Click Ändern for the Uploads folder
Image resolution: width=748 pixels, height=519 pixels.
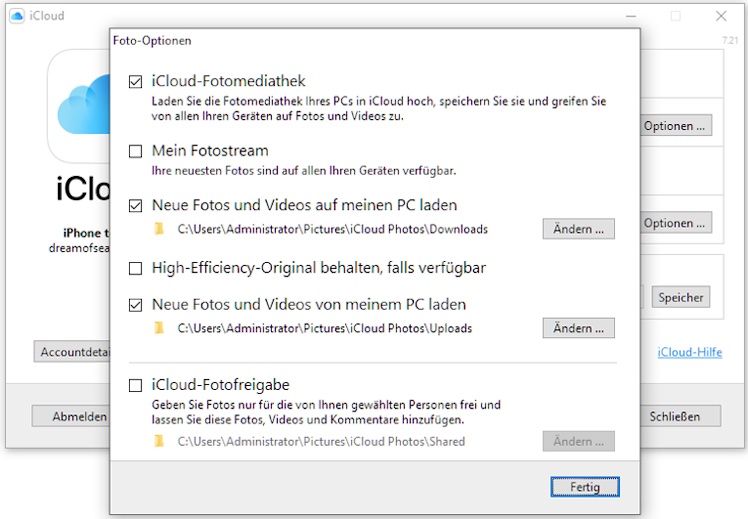(x=578, y=328)
